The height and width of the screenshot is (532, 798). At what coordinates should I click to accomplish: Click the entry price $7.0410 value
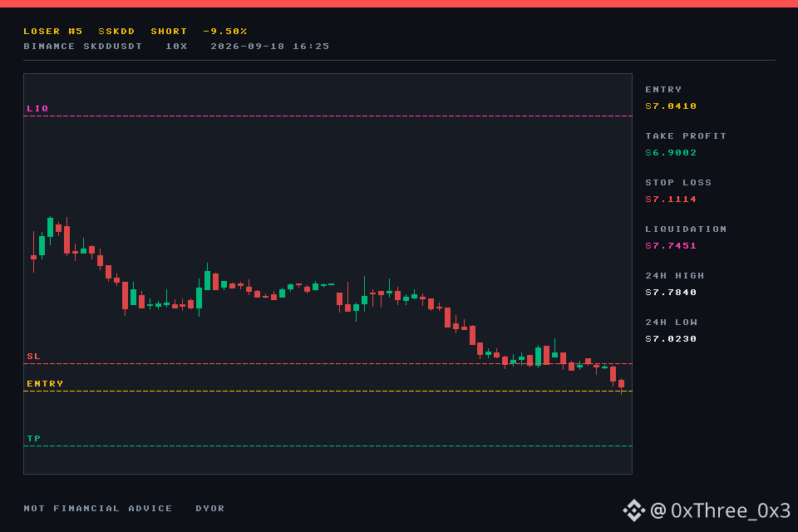pos(671,106)
